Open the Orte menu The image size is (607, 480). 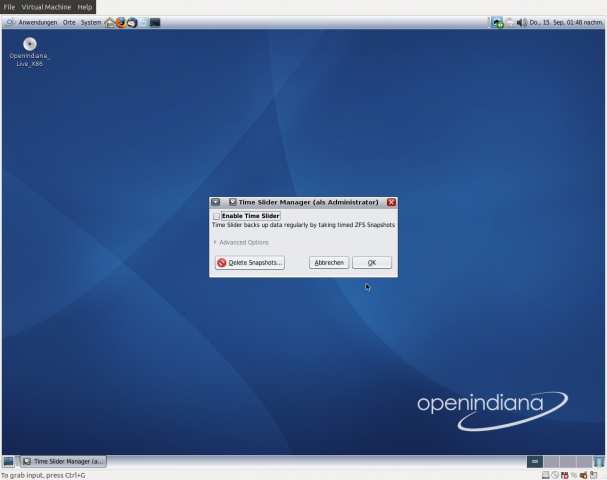69,22
